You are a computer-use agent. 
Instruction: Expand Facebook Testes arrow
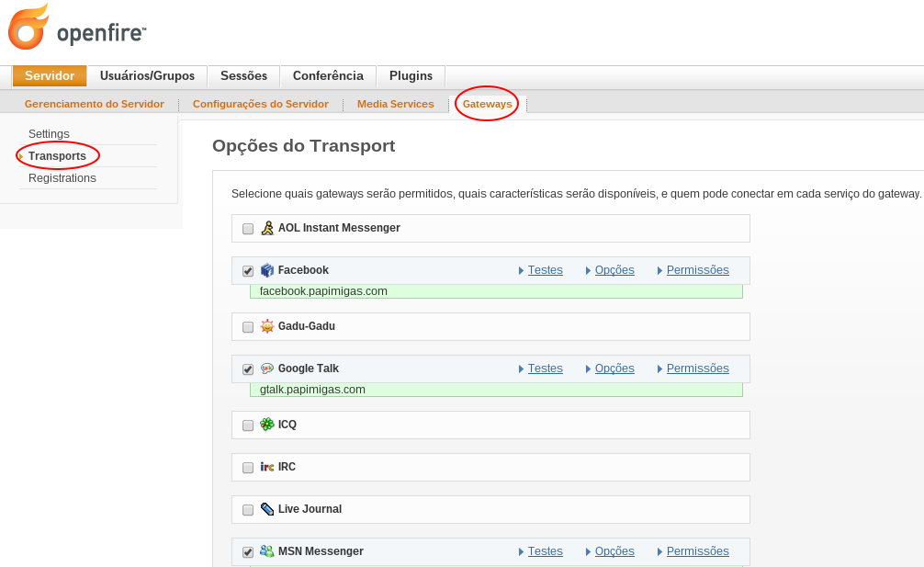[521, 270]
